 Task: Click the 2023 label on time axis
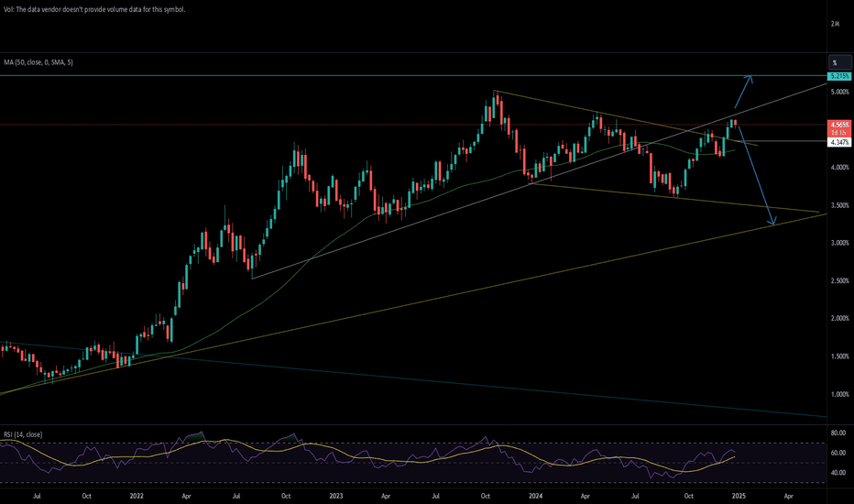coord(336,497)
